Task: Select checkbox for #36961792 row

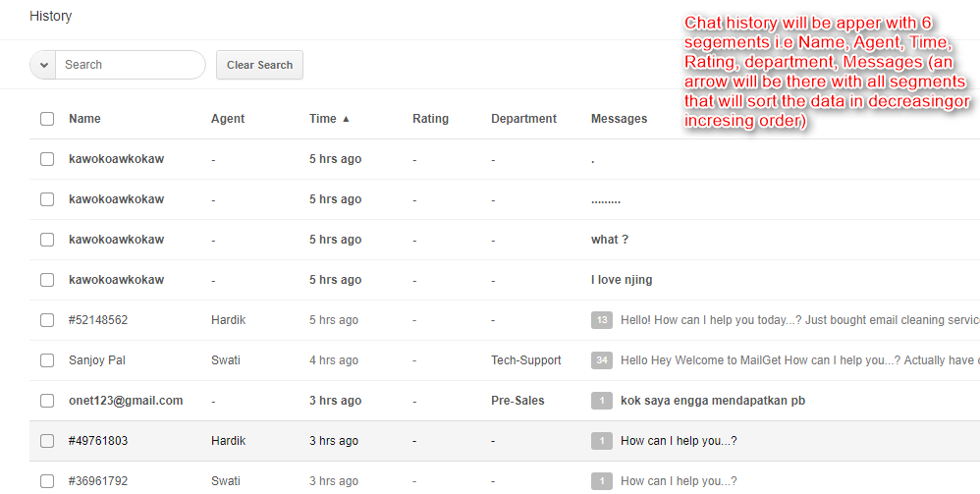Action: pos(47,481)
